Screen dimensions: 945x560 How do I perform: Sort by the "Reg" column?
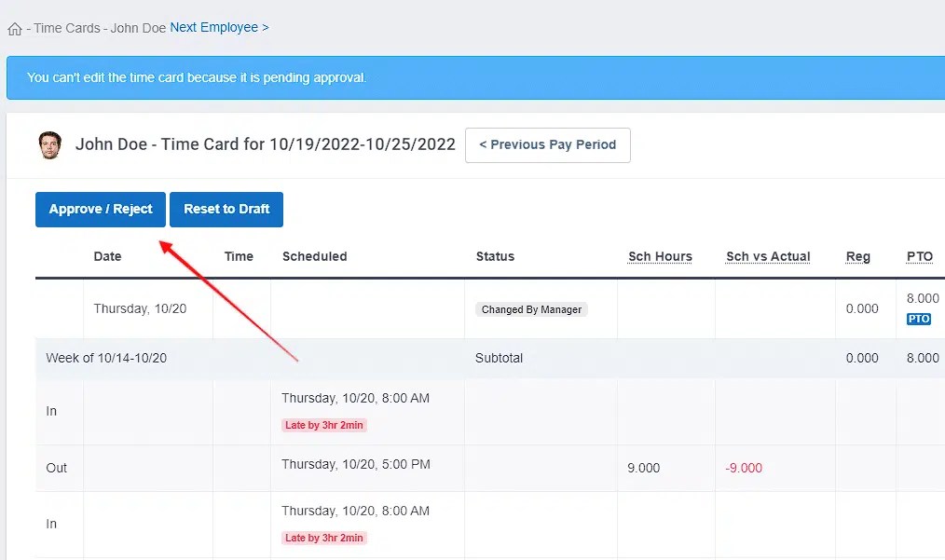(x=857, y=256)
